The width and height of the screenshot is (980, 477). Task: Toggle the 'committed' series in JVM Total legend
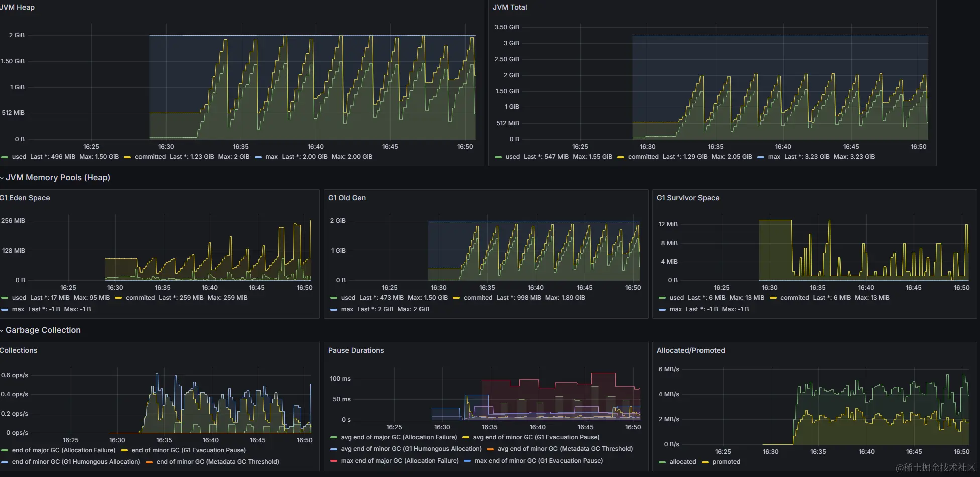[x=643, y=157]
